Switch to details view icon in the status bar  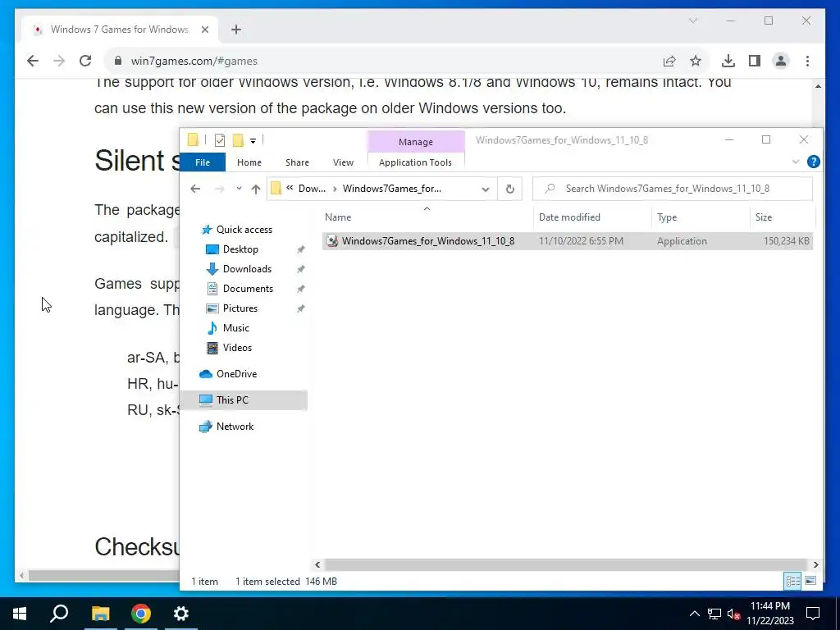793,581
